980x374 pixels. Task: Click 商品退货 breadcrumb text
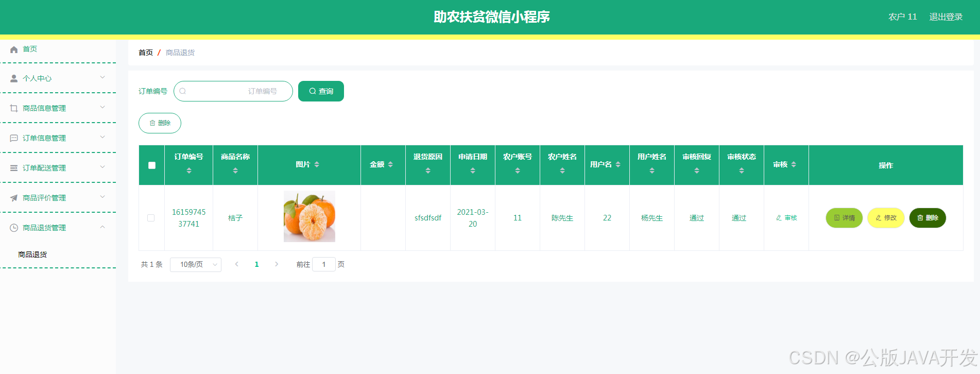coord(180,53)
